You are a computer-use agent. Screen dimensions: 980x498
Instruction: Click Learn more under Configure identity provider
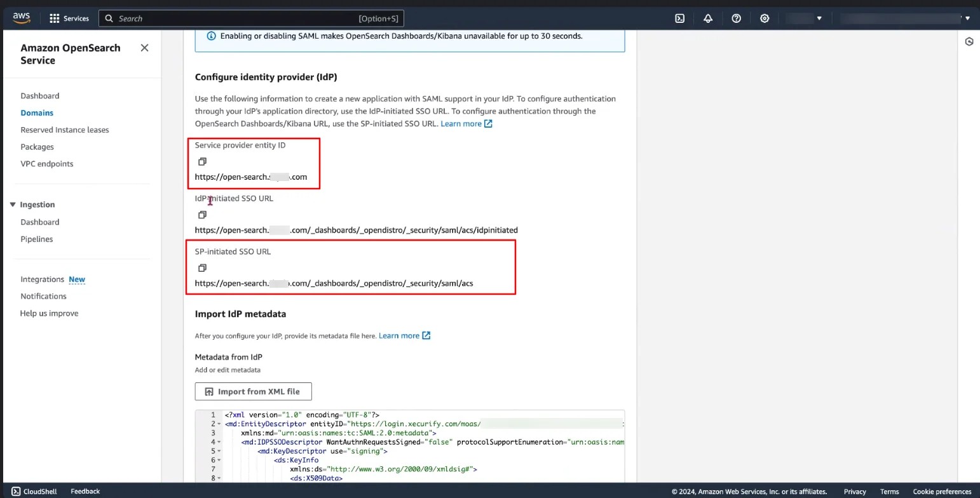pos(461,123)
